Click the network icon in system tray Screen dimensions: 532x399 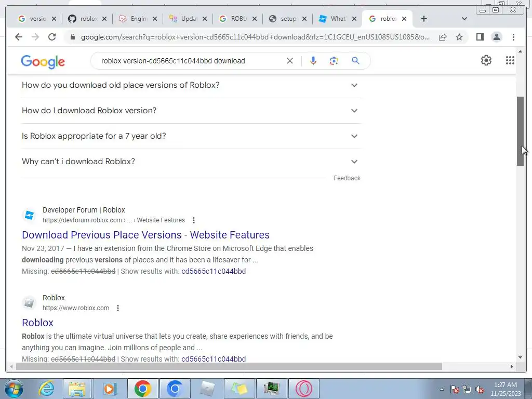coord(467,390)
